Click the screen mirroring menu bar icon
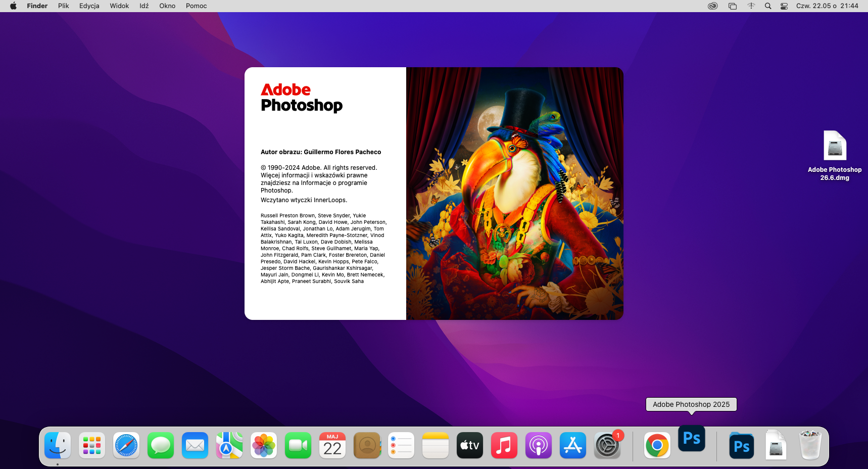 coord(733,6)
